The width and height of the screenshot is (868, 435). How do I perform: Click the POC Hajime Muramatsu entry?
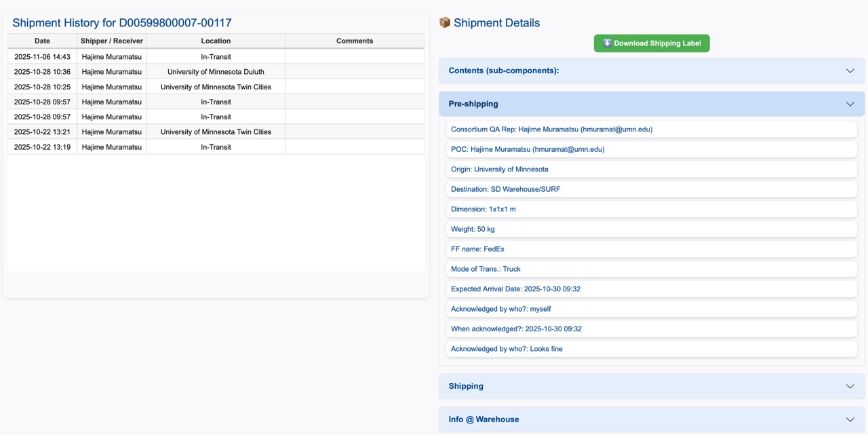(x=527, y=149)
